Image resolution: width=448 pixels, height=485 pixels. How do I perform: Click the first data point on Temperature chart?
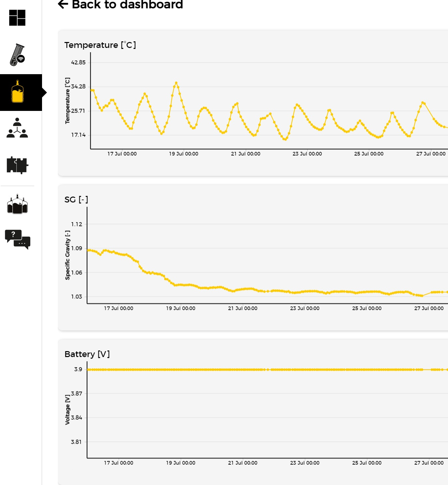[92, 90]
